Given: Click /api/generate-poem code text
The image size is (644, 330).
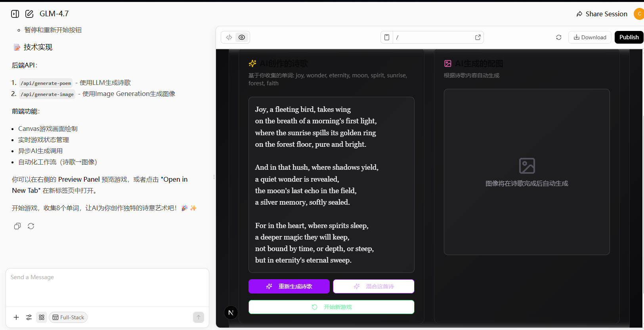Looking at the screenshot, I should pyautogui.click(x=46, y=83).
